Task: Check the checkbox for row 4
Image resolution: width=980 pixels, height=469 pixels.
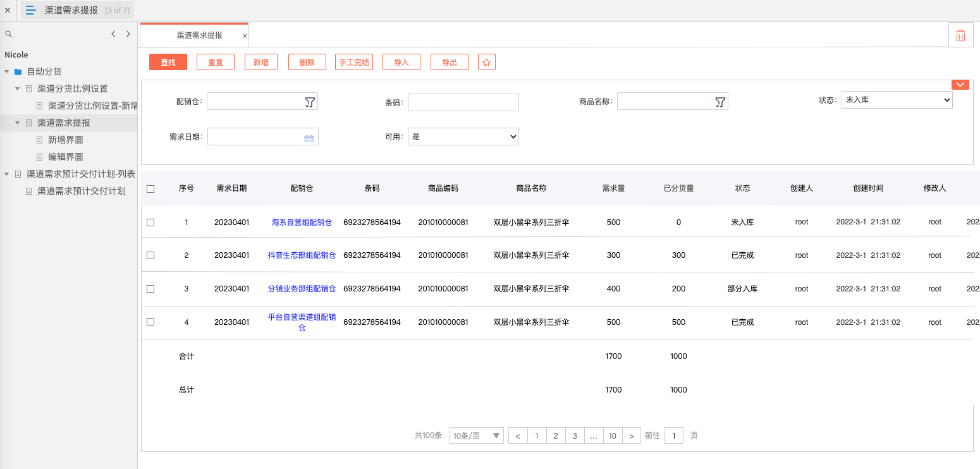Action: pyautogui.click(x=150, y=322)
